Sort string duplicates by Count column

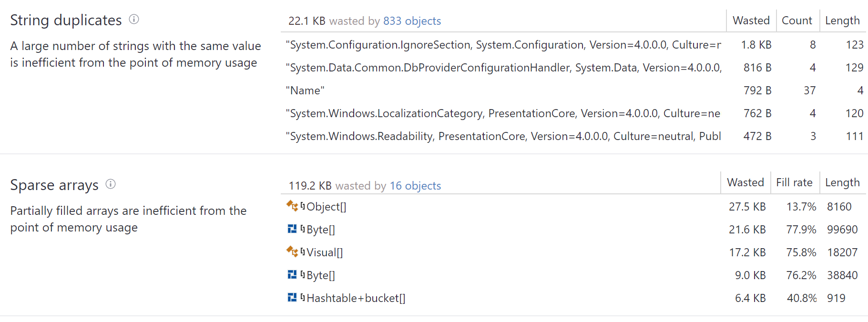tap(797, 20)
